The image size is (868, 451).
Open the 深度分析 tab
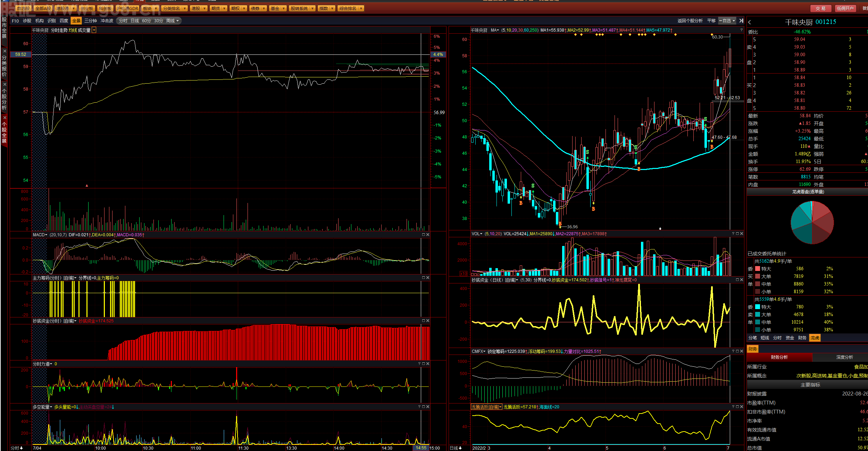click(844, 357)
